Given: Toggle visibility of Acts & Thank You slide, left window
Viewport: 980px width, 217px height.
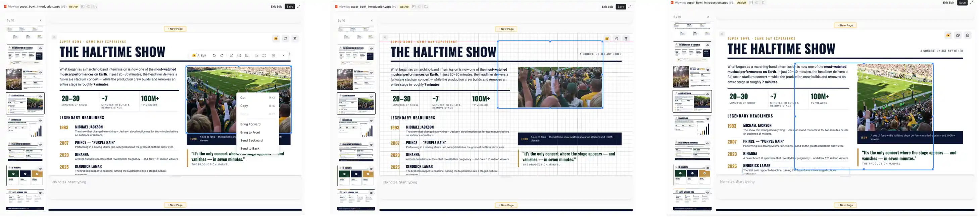Looking at the screenshot, I should point(40,193).
